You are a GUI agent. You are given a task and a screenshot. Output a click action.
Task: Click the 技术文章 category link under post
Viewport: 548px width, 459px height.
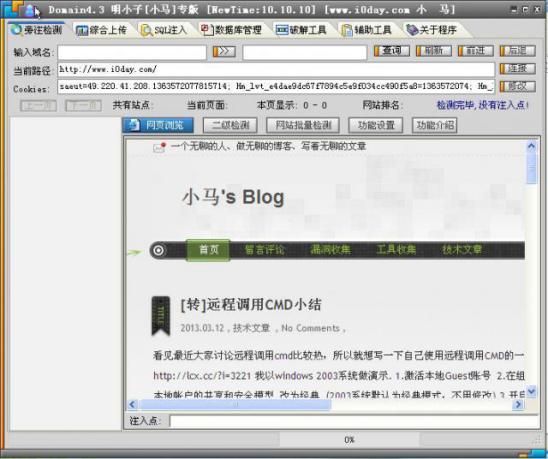(251, 328)
